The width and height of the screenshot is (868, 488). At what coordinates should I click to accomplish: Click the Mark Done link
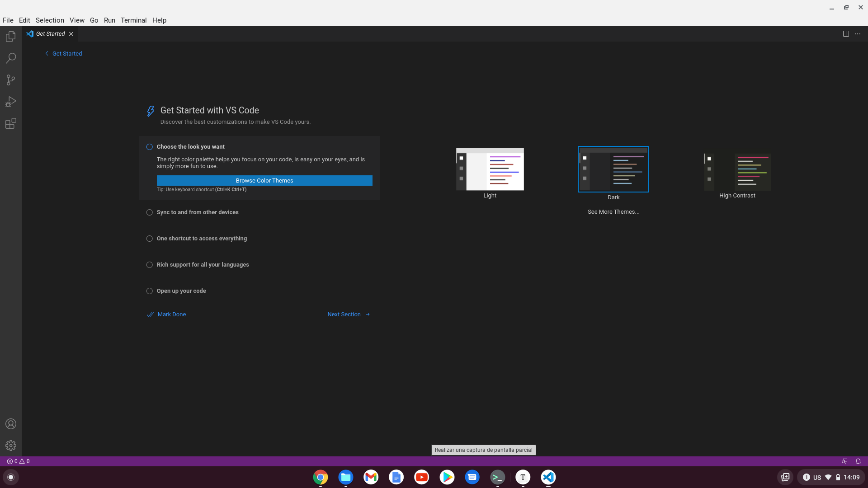coord(167,314)
